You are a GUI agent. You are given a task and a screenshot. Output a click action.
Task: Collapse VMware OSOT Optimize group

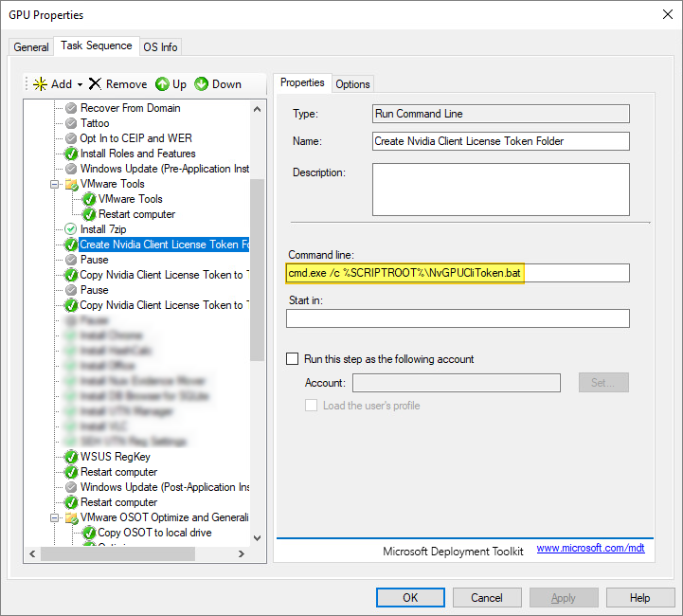[x=55, y=517]
